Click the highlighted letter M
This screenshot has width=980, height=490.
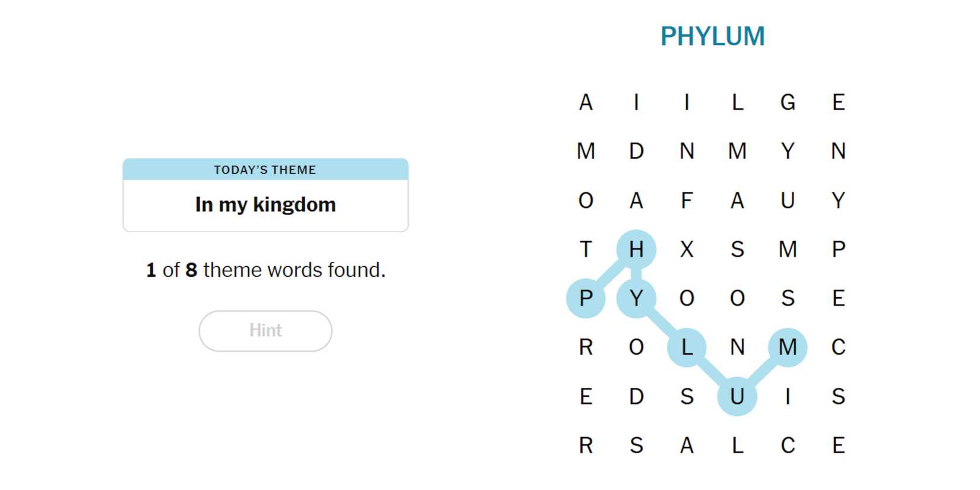(788, 347)
